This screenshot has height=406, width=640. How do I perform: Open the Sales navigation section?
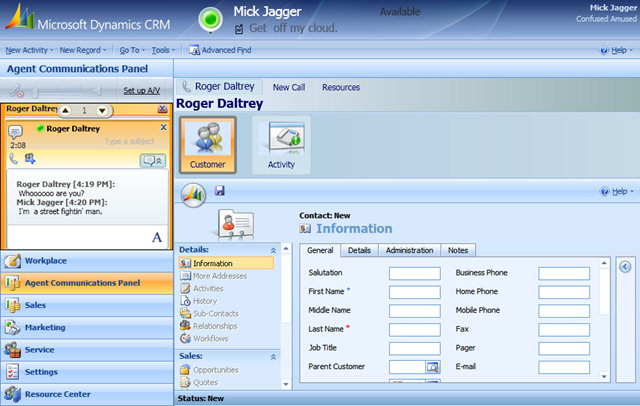pyautogui.click(x=87, y=305)
